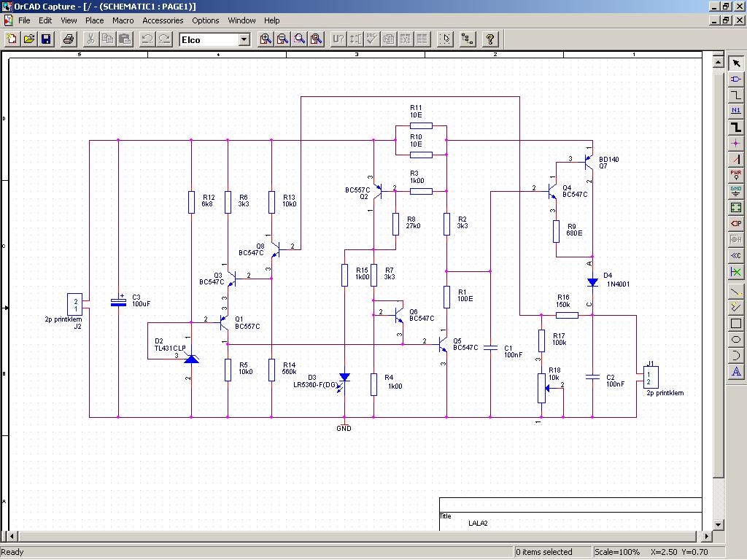Click the Place Net Alias (N1) tool
The image size is (747, 560).
(736, 111)
